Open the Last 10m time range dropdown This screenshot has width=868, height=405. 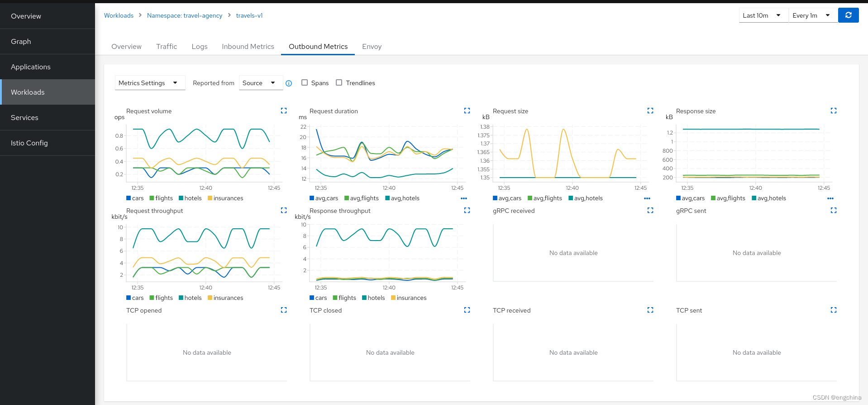763,15
